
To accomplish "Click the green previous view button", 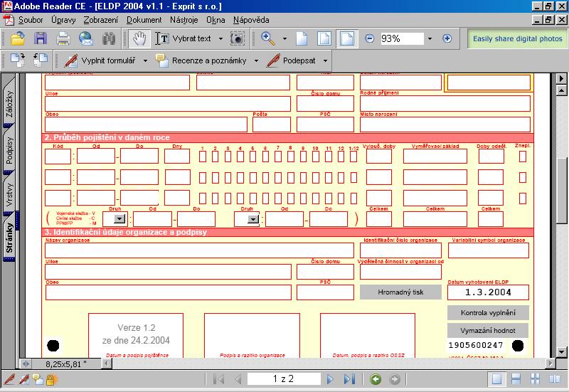I will click(x=376, y=379).
